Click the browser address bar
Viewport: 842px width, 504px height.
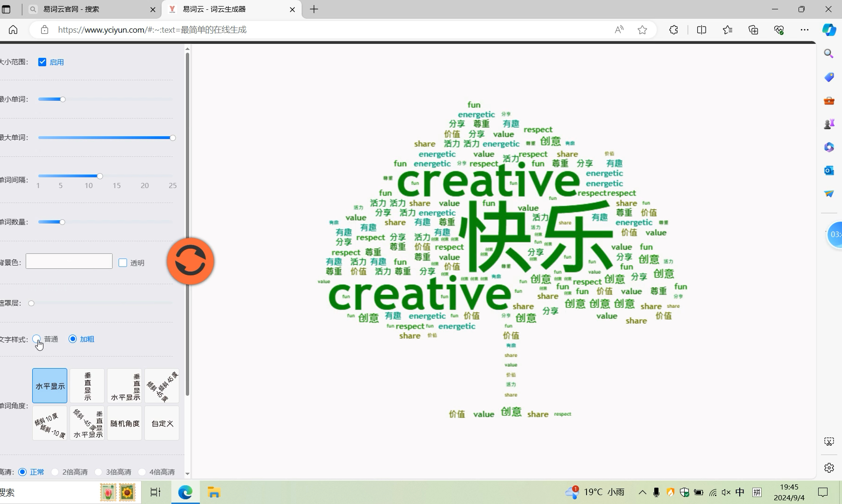pos(327,29)
